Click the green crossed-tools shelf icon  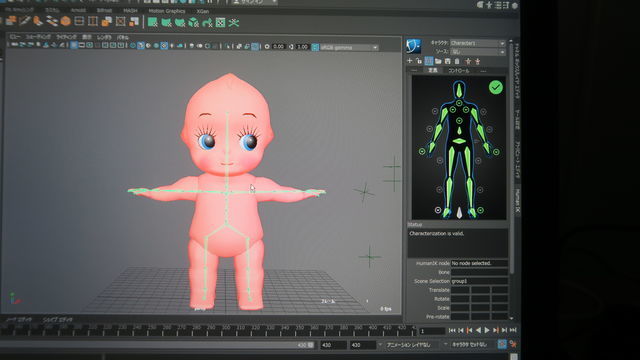click(x=233, y=22)
